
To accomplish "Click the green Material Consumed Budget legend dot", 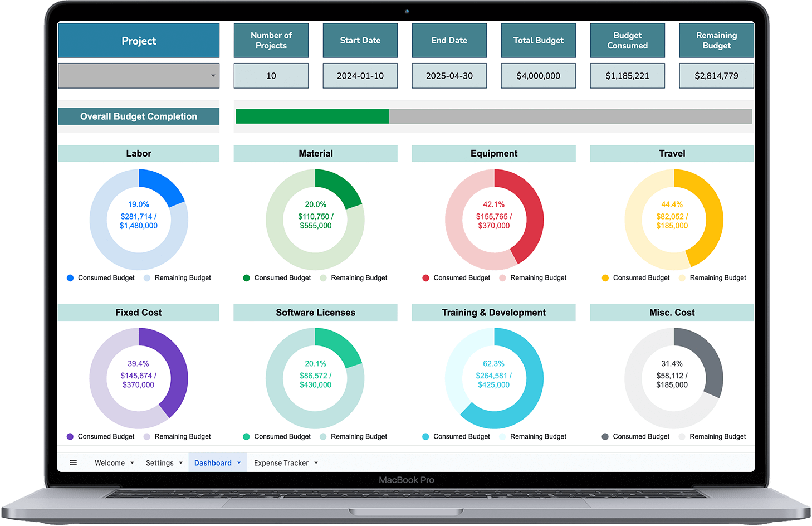I will (246, 278).
